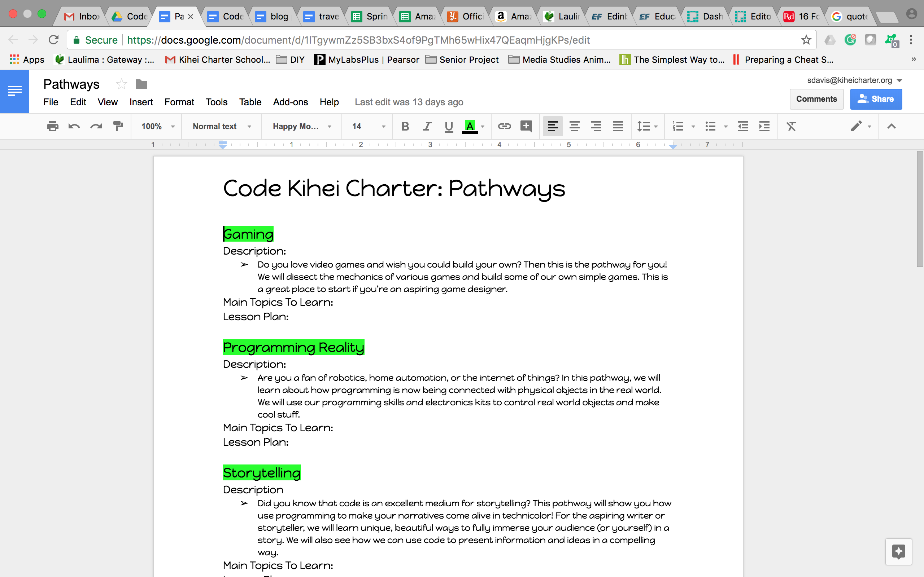Click the blue Share button
924x577 pixels.
tap(876, 99)
